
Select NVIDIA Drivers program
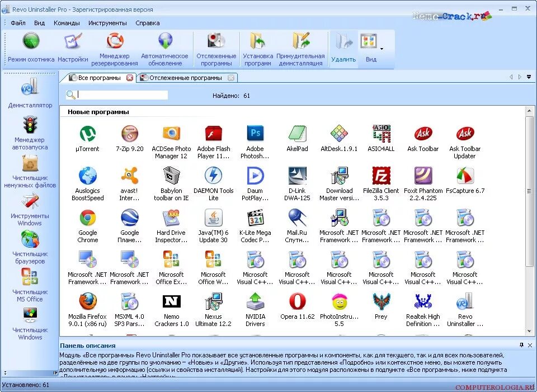tap(255, 310)
